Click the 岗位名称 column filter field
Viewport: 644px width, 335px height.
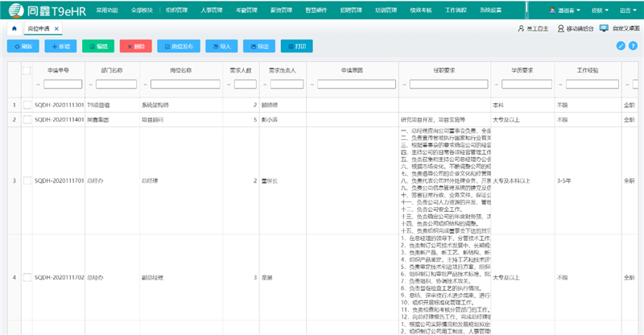click(x=184, y=84)
